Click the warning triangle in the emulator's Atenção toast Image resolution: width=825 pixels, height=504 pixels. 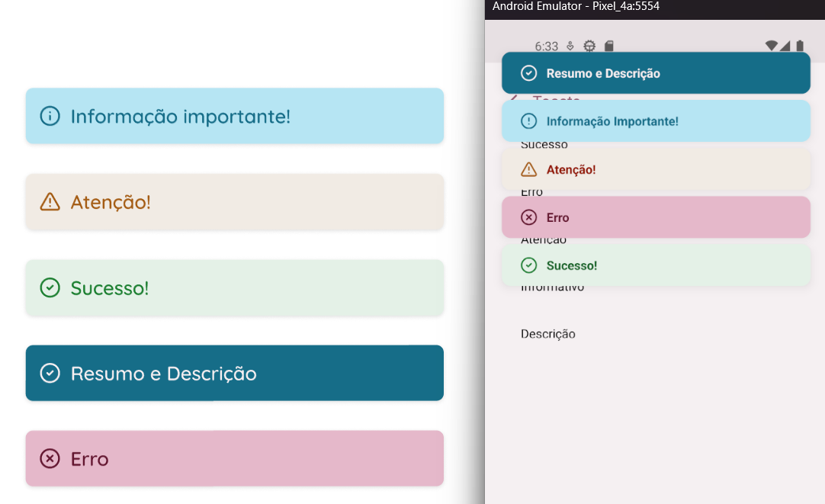528,169
